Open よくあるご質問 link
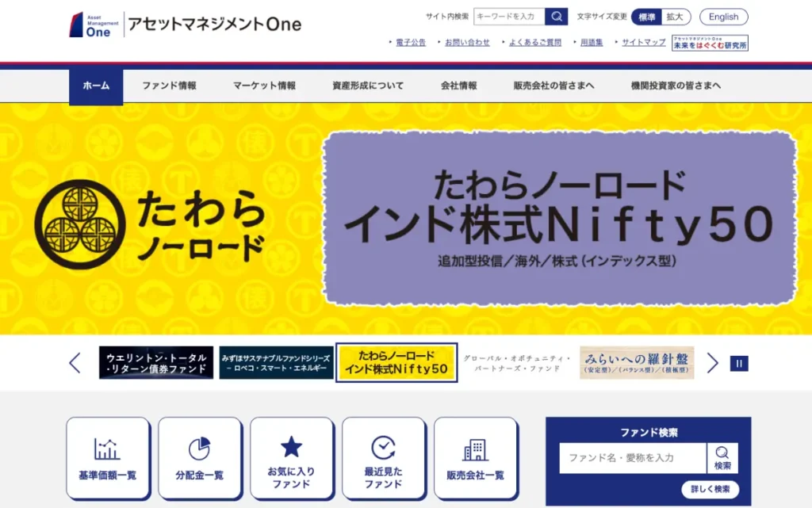This screenshot has height=508, width=812. click(535, 43)
